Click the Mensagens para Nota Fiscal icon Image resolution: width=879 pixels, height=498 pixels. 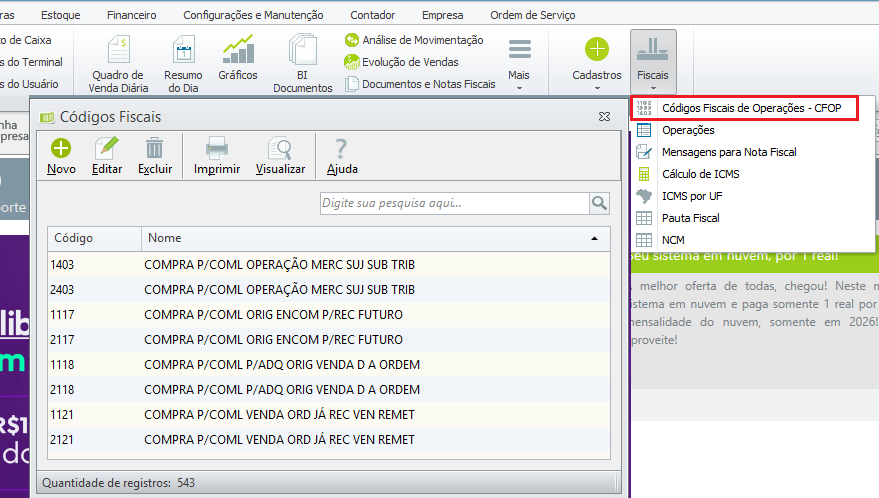click(x=644, y=152)
